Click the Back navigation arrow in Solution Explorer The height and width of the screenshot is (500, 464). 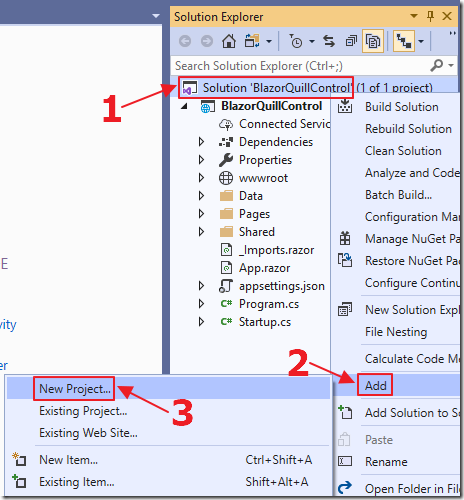[x=185, y=41]
